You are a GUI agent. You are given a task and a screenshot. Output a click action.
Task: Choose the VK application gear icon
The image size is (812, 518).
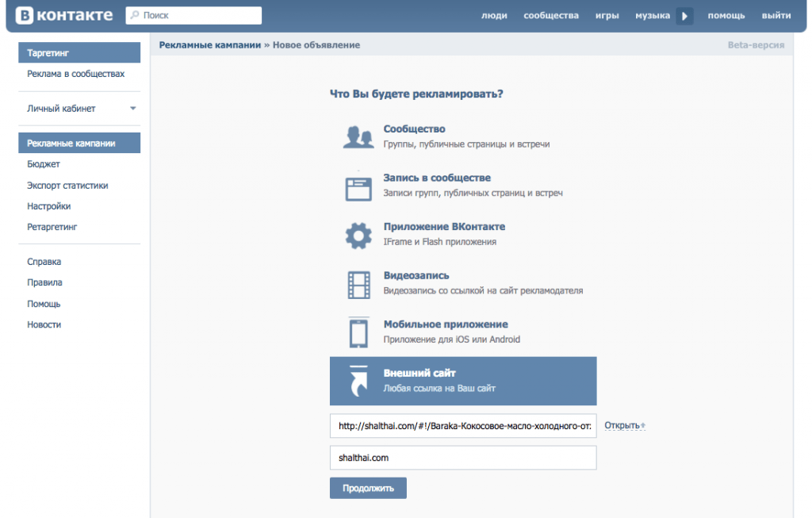(x=358, y=236)
